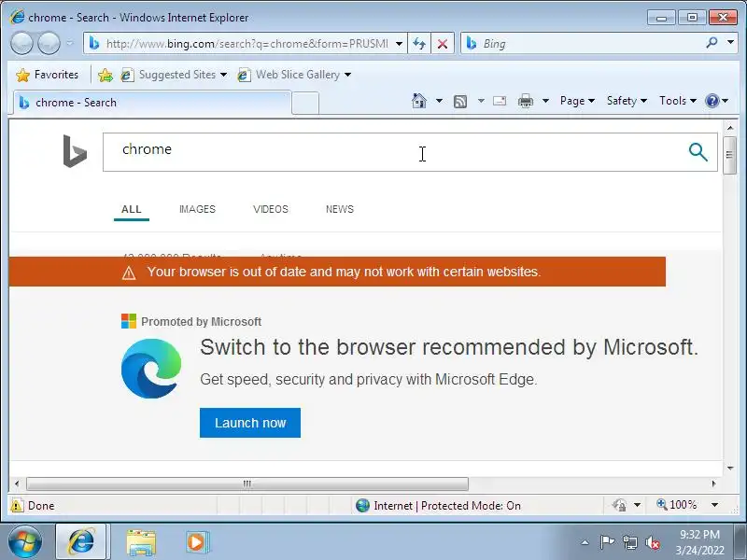Expand the address bar URL dropdown
Screen dimensions: 747x560
pyautogui.click(x=400, y=44)
